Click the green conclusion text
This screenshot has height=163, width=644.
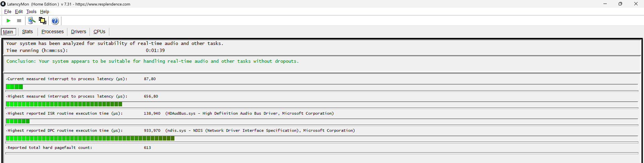pos(152,61)
